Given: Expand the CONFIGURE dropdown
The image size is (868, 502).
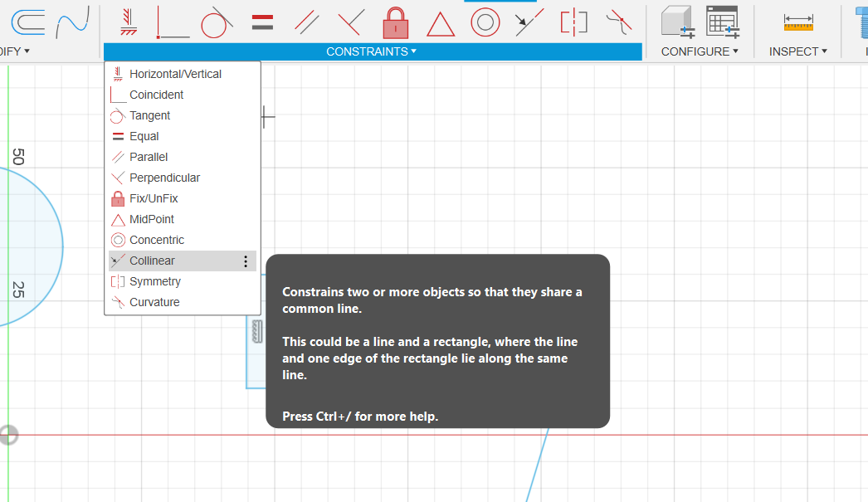Looking at the screenshot, I should 700,51.
